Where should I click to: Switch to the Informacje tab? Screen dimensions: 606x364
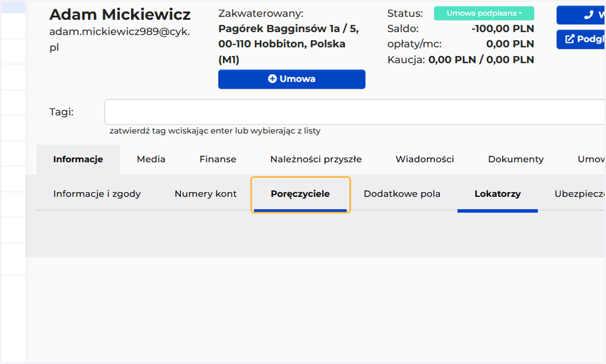tap(78, 160)
